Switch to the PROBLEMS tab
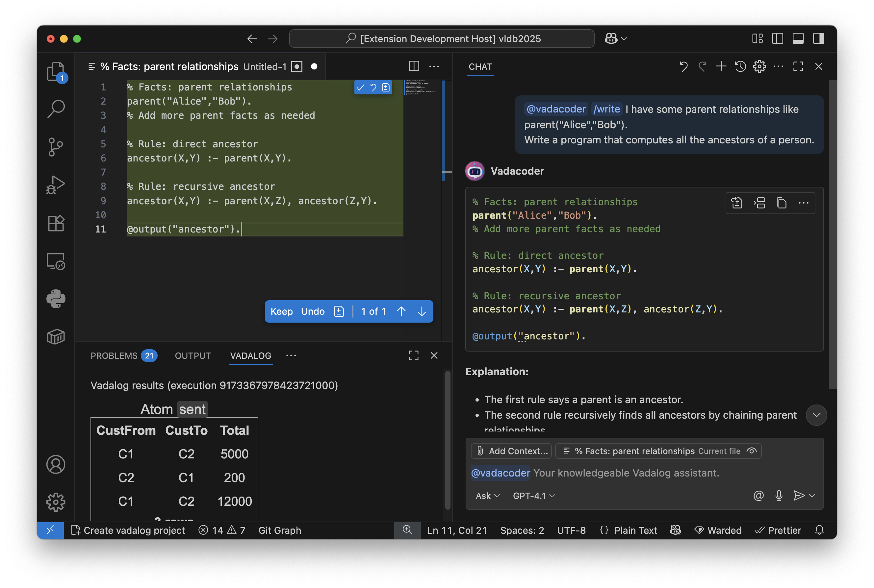Screen dimensions: 874x588 [x=124, y=355]
